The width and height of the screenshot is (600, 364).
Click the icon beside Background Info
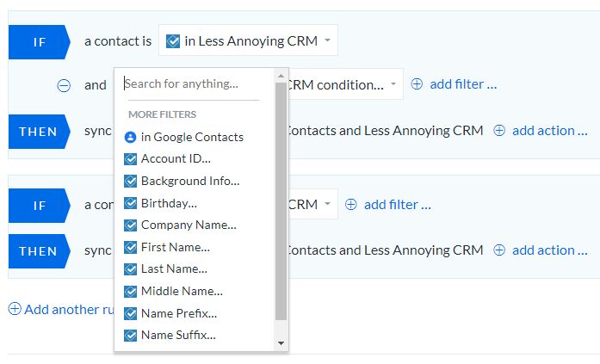(131, 182)
